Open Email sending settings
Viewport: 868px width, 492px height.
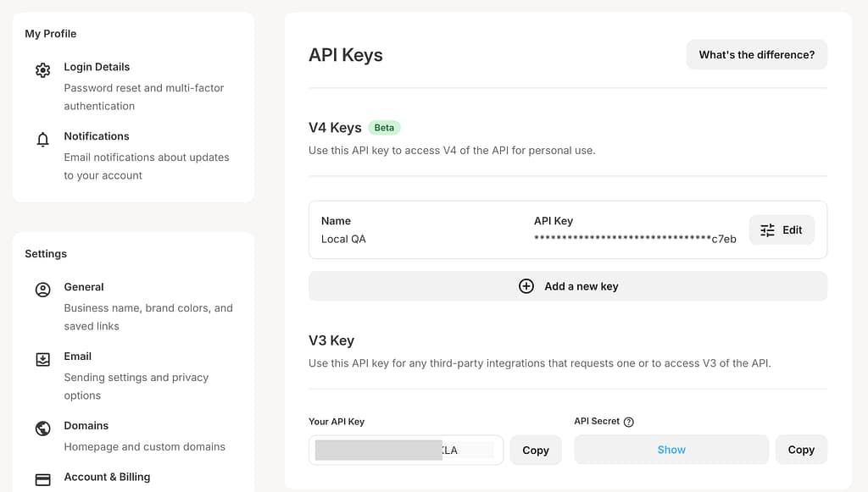tap(78, 357)
